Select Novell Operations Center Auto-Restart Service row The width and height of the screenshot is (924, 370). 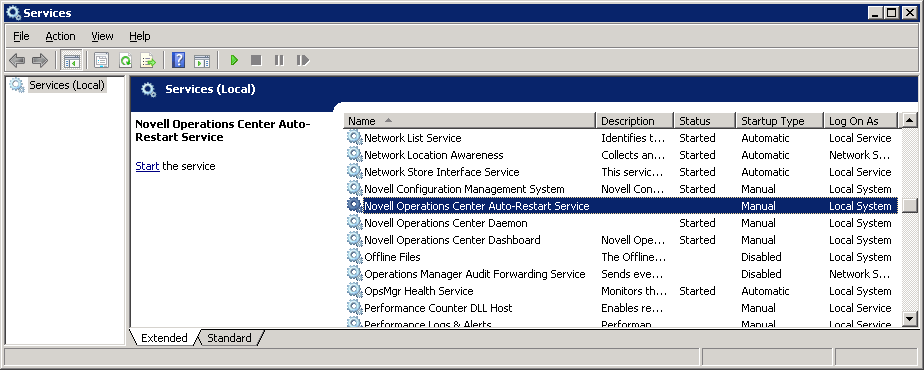621,206
